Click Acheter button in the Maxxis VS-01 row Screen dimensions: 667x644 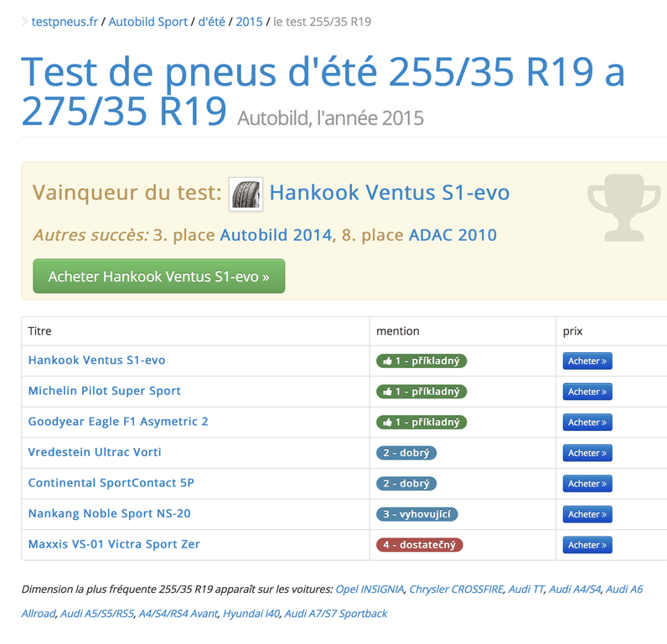(x=587, y=545)
